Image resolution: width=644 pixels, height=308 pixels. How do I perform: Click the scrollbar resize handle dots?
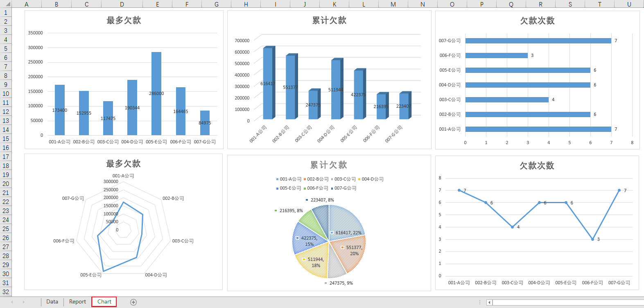click(x=479, y=302)
